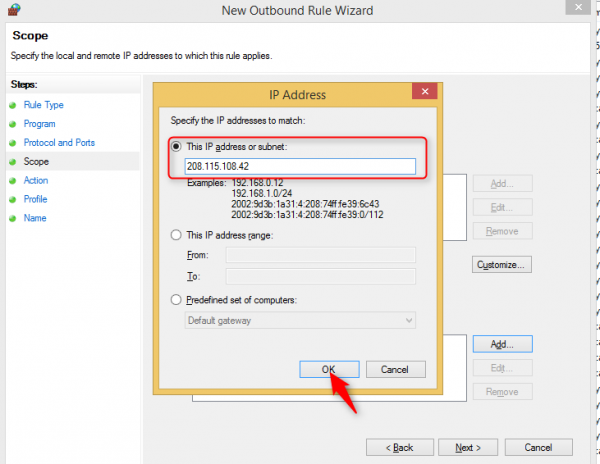This screenshot has width=600, height=464.
Task: Select 'This IP address or subnet' radio button
Action: (176, 147)
